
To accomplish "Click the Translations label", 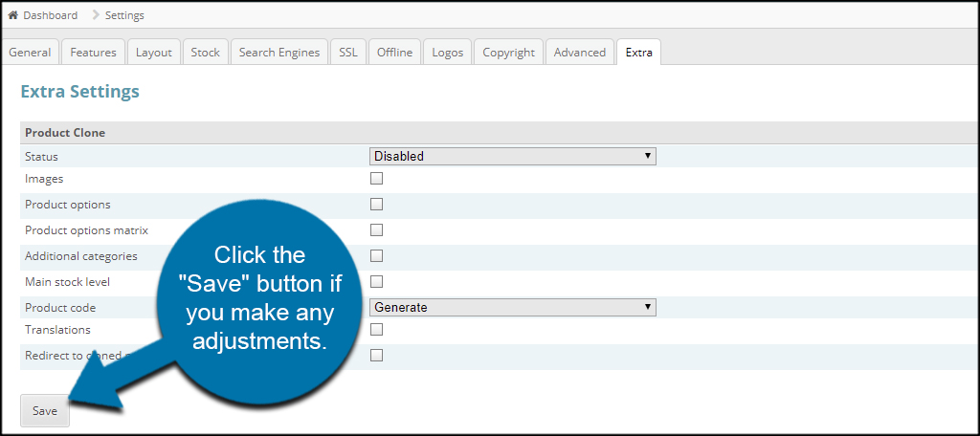I will pyautogui.click(x=57, y=330).
